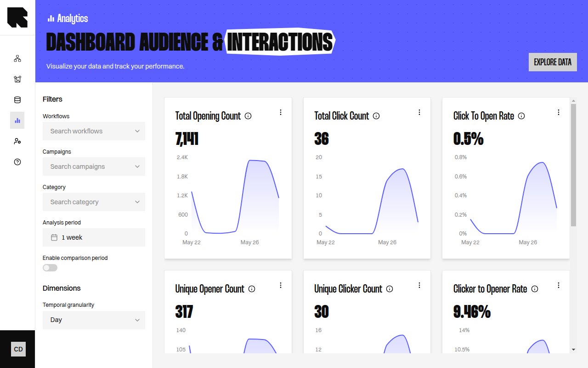The height and width of the screenshot is (368, 588).
Task: Open the templates image icon in sidebar
Action: [17, 79]
